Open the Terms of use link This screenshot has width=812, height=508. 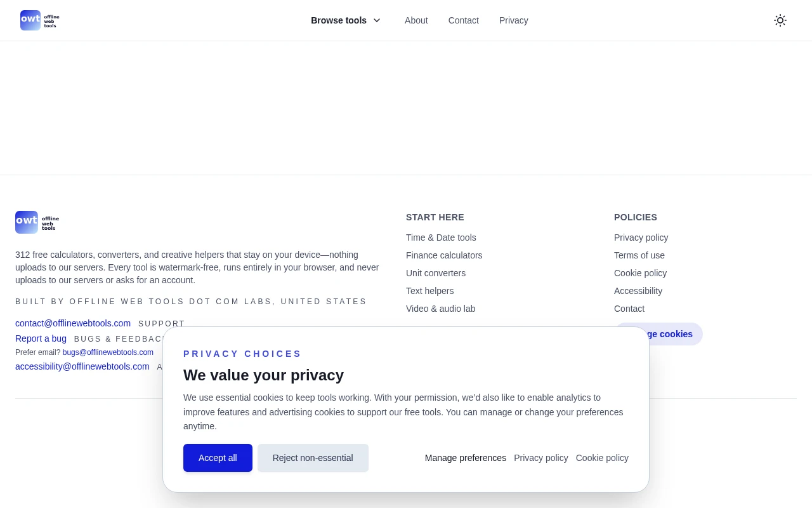coord(639,255)
